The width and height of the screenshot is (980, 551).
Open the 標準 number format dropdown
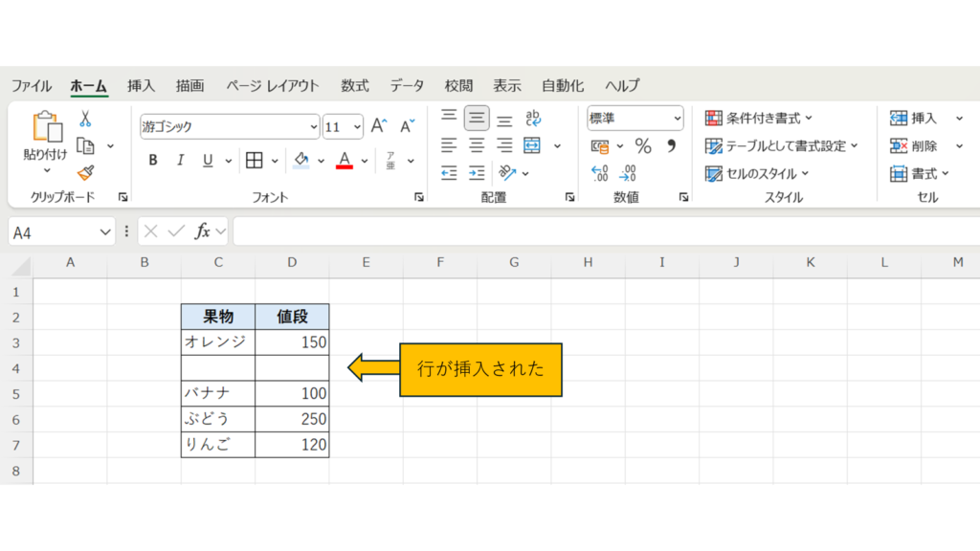tap(678, 119)
